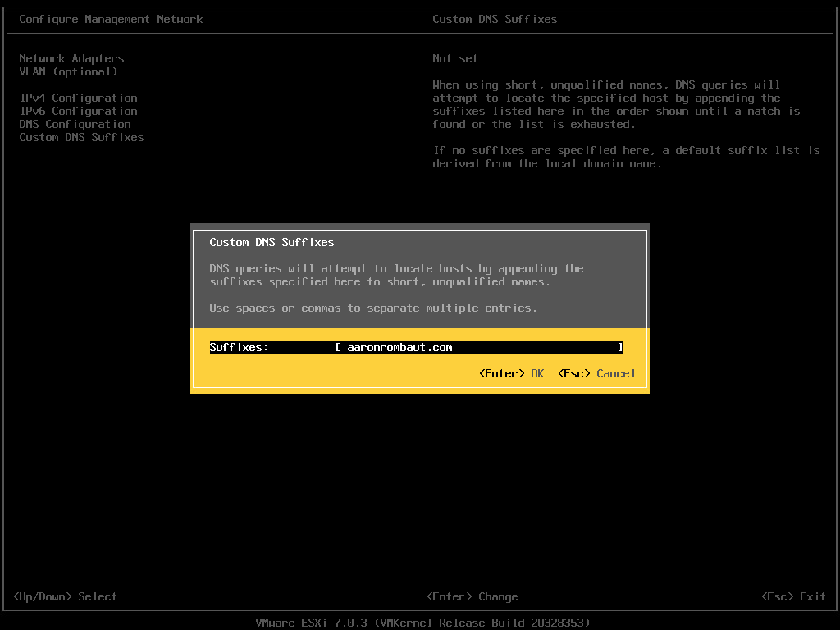The image size is (840, 630).
Task: Select Network Adapters in the menu
Action: coord(71,58)
